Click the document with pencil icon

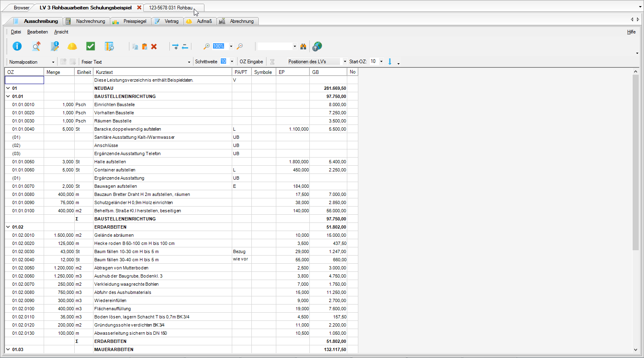click(x=55, y=47)
